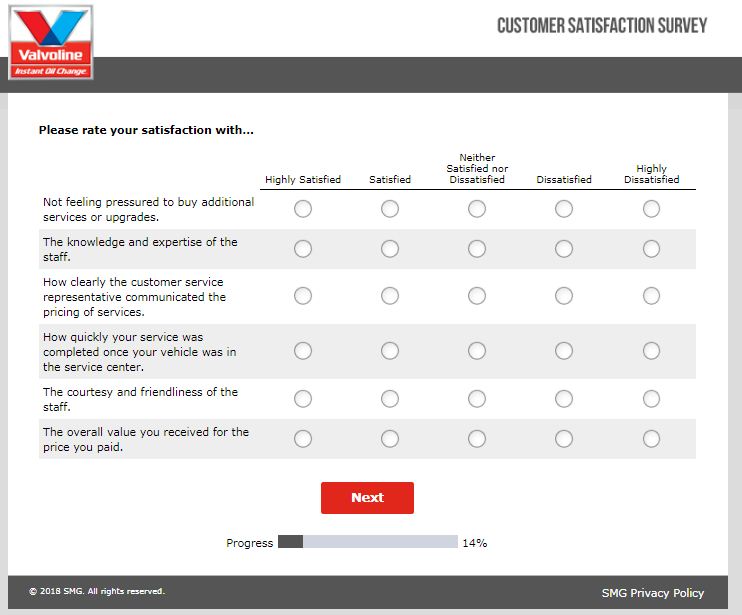The height and width of the screenshot is (615, 742).
Task: Mark Dissatisfied for staff knowledge and expertise
Action: pos(564,249)
